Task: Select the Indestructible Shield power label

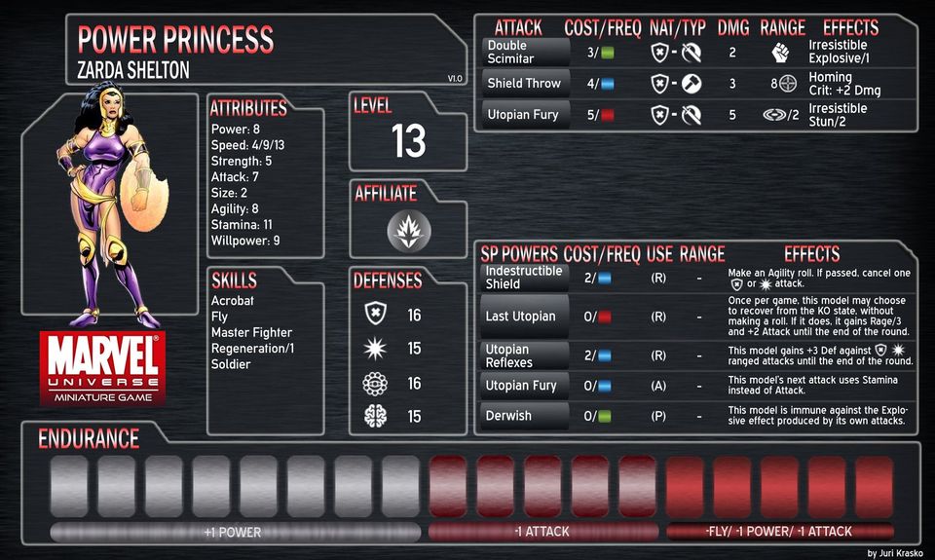Action: click(x=524, y=278)
